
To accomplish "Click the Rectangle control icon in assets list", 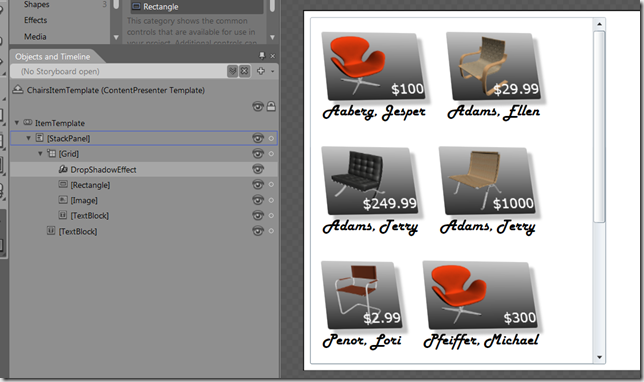I will point(136,7).
